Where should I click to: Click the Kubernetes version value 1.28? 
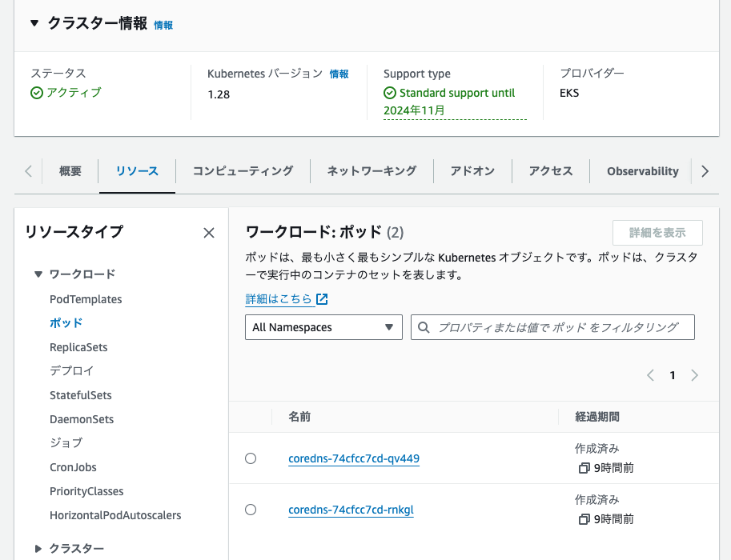click(x=219, y=94)
